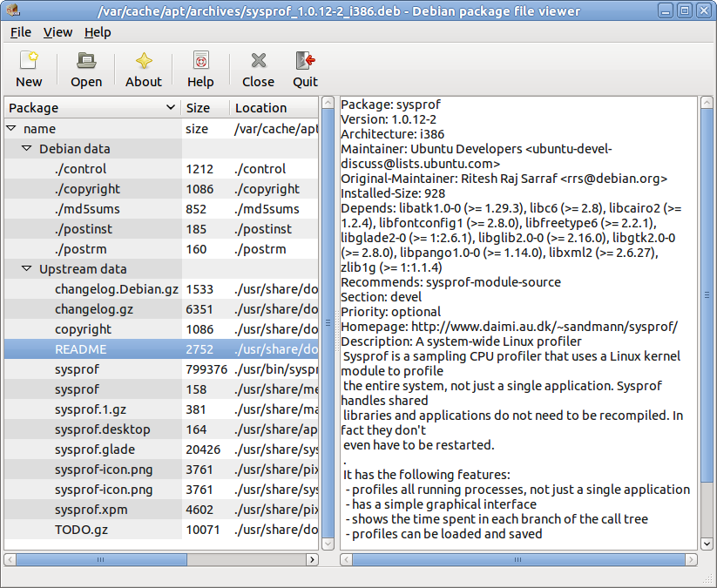Sort files by clicking the Size column header
The width and height of the screenshot is (717, 588).
click(x=199, y=107)
